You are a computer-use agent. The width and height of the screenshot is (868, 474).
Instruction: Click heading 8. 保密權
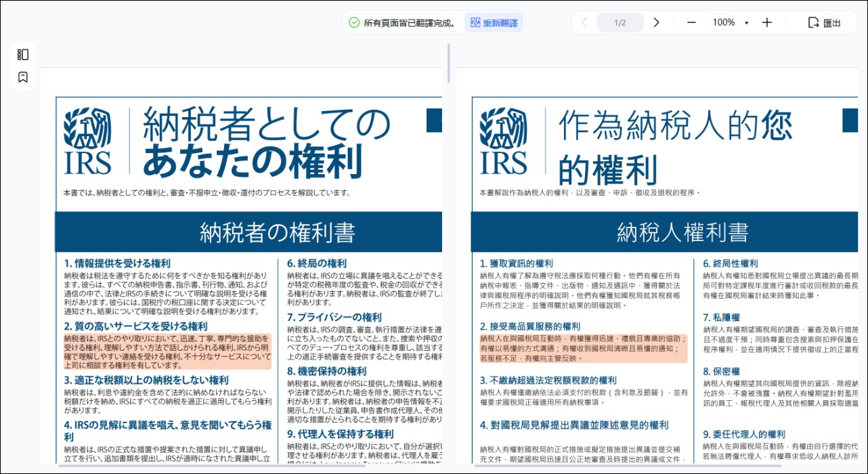722,372
